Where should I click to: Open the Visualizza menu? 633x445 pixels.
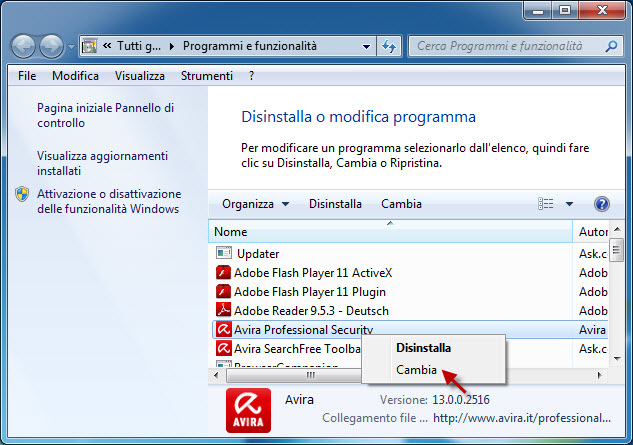tap(140, 76)
